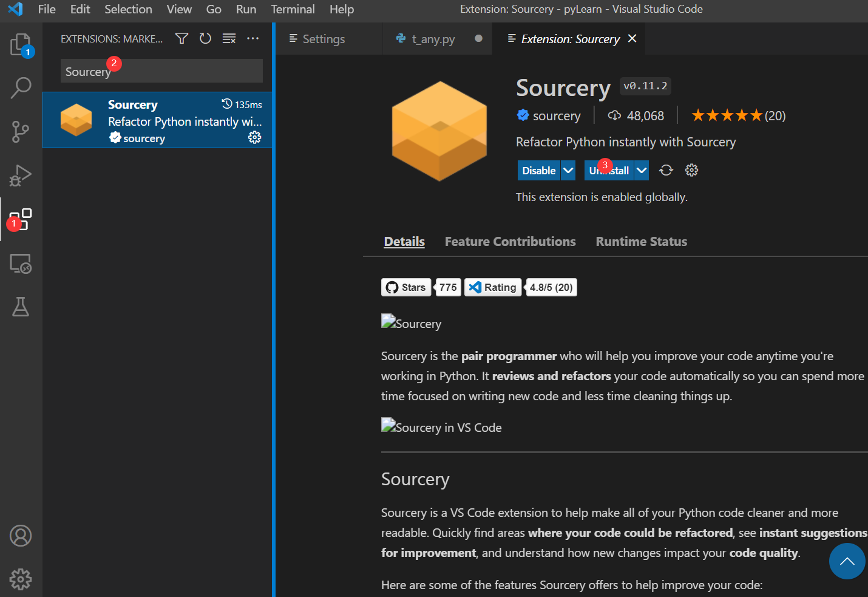
Task: Open the Edit menu
Action: (x=80, y=9)
